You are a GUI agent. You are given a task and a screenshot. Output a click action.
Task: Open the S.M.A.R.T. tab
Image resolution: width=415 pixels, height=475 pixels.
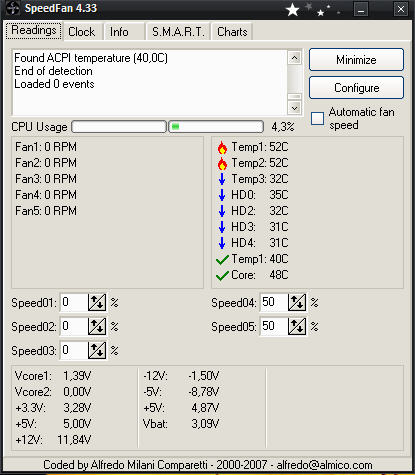[178, 32]
